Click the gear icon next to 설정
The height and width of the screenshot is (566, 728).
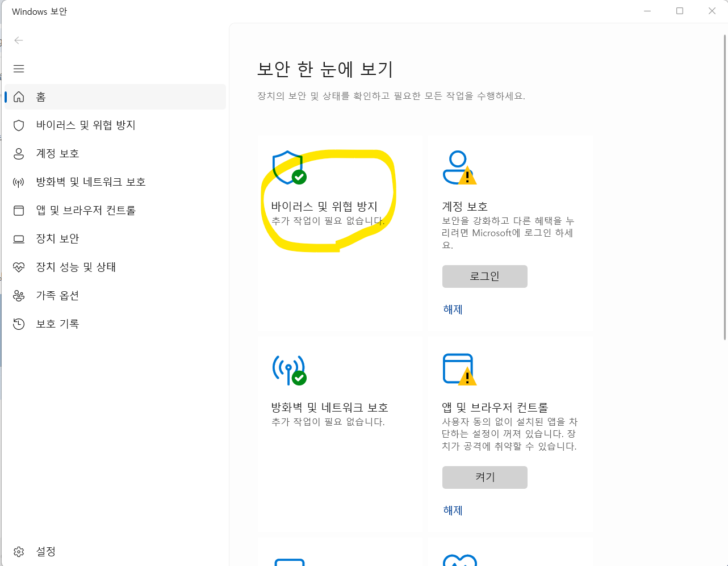19,552
